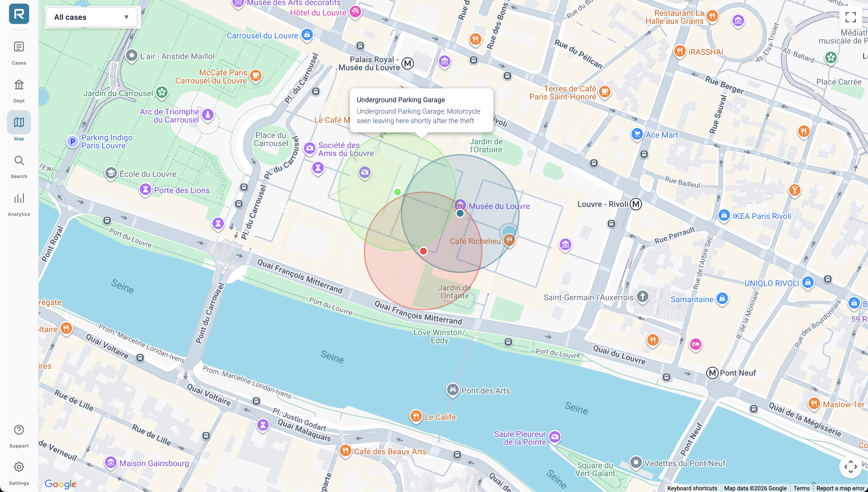Screen dimensions: 868x492
Task: Click Report a map error link
Action: click(x=840, y=488)
